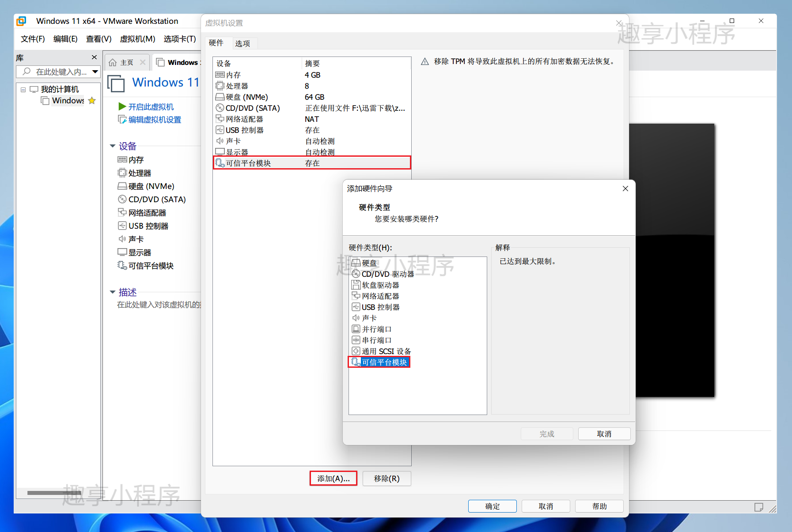This screenshot has height=532, width=792.
Task: Click the 声卡 speaker icon in the wizard list
Action: coord(356,318)
